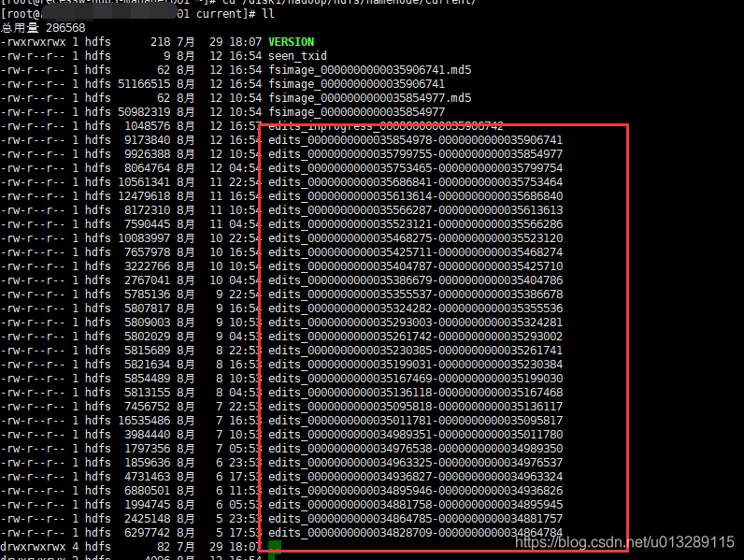Click the file size 9926388
This screenshot has height=560, width=744.
[147, 154]
